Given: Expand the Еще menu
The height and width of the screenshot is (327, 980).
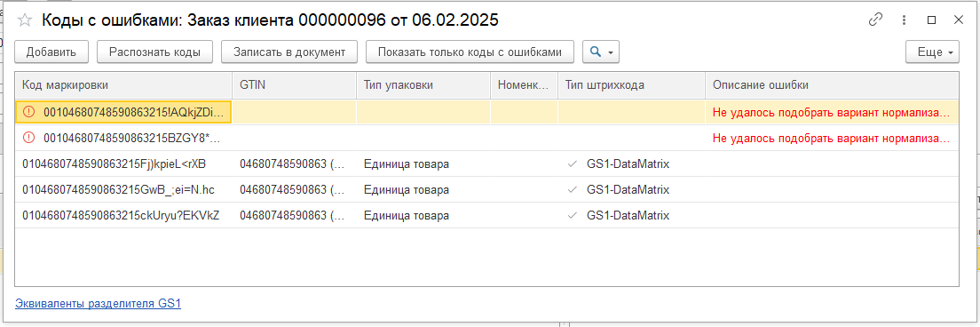Looking at the screenshot, I should coord(932,52).
